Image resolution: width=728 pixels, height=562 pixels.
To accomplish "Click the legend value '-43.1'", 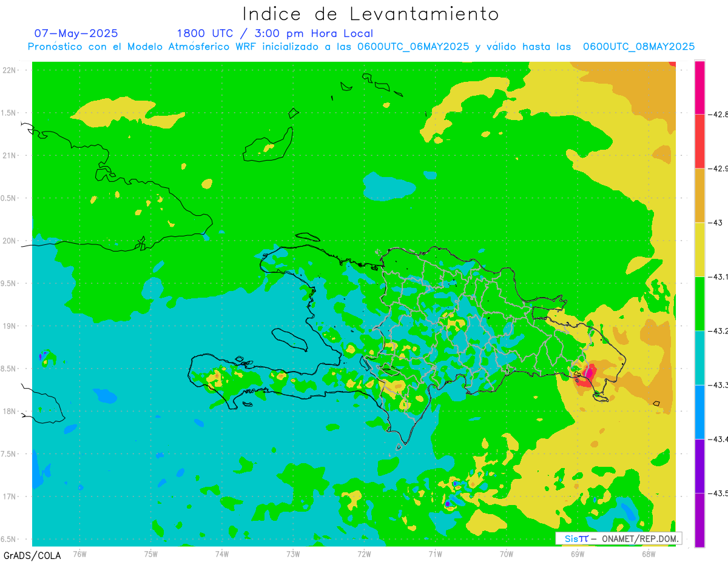I will pos(718,276).
